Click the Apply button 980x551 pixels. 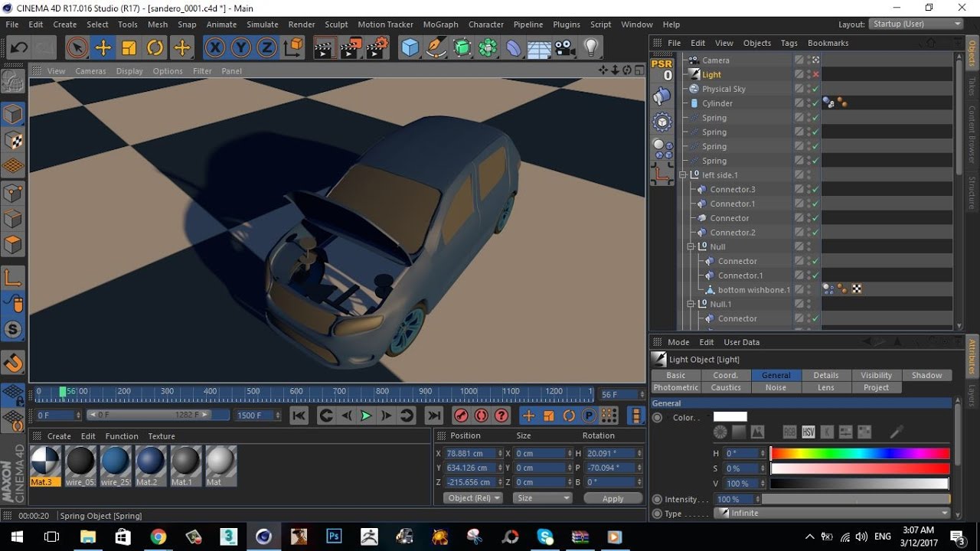612,498
